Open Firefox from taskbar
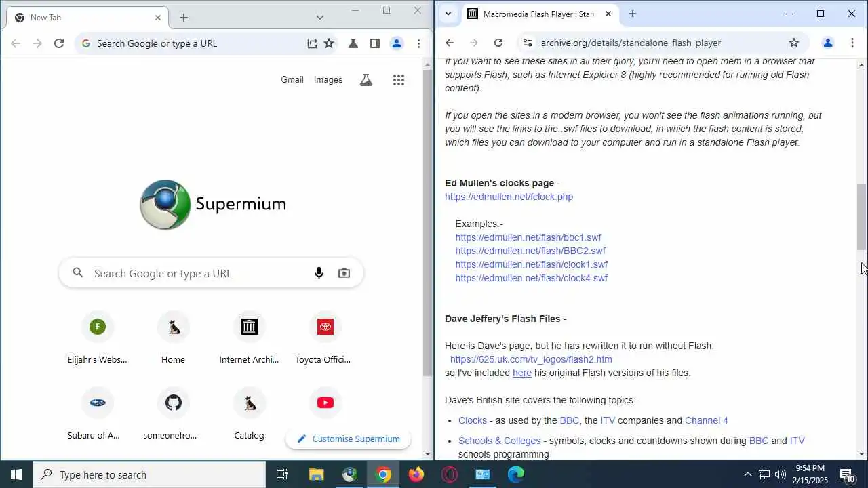Image resolution: width=868 pixels, height=488 pixels. (x=416, y=474)
